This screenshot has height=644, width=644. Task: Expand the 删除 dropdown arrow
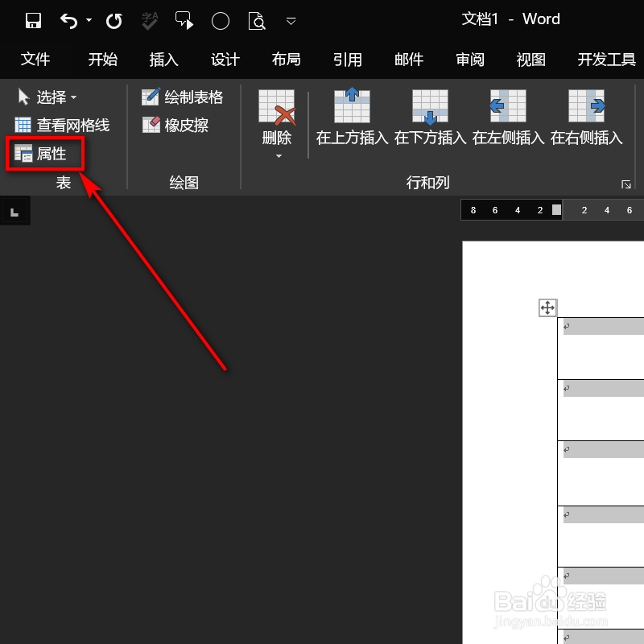(279, 156)
